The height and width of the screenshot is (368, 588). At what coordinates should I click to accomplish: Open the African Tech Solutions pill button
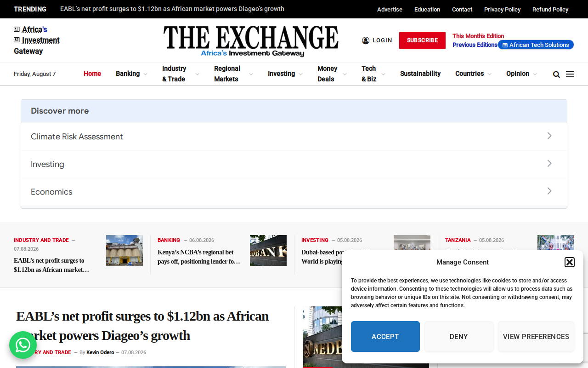(536, 45)
